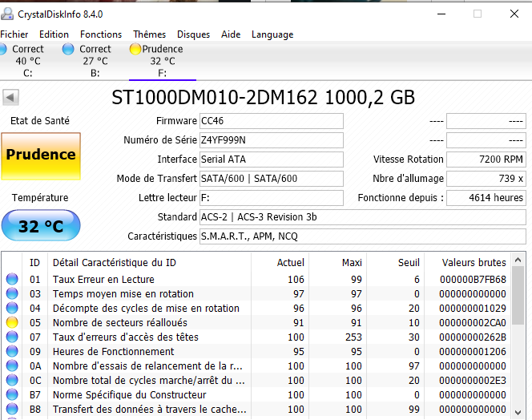Open the Fichier menu
Screen dimensions: 532x420
(14, 34)
